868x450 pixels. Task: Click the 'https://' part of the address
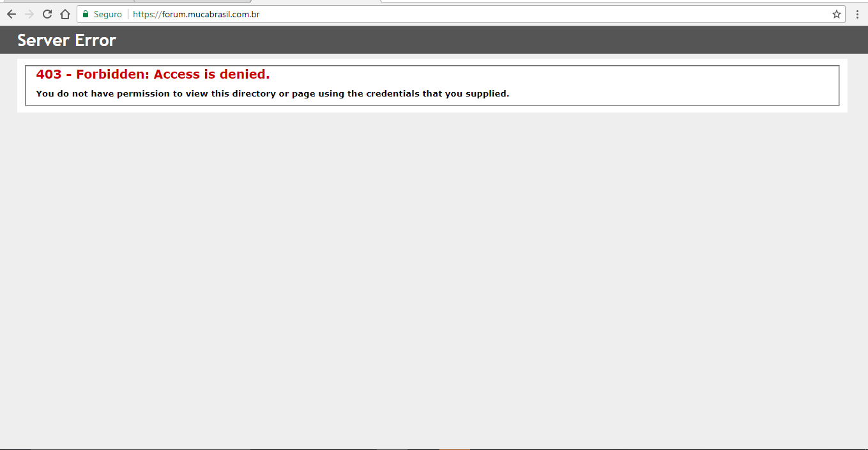coord(146,14)
